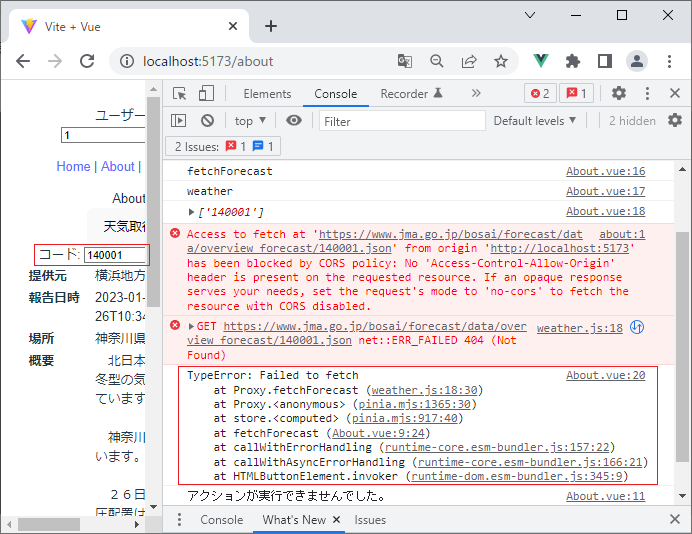The image size is (692, 534).
Task: Open the errors count badge showing 2
Action: click(x=540, y=93)
